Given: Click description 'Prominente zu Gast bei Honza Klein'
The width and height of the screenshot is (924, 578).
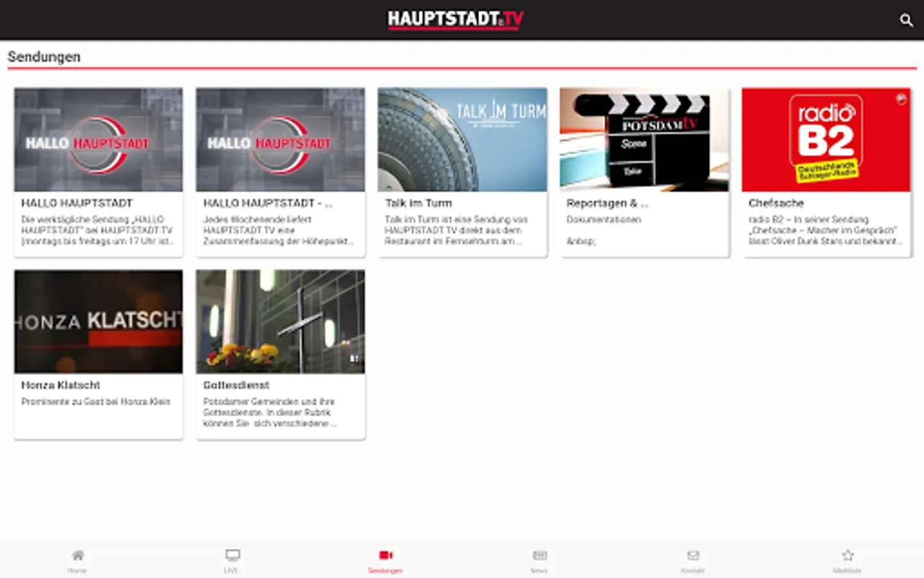Looking at the screenshot, I should click(96, 401).
